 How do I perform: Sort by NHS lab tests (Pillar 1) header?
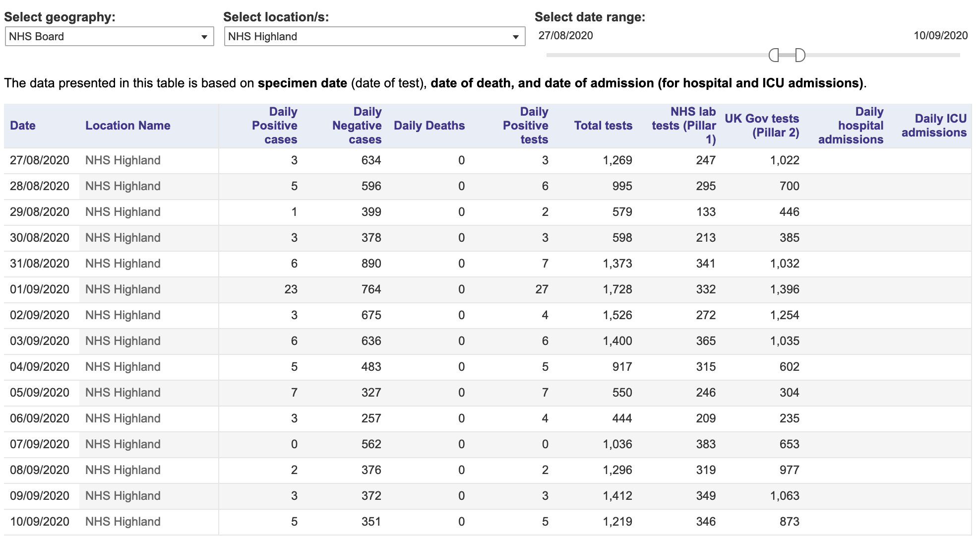pos(684,126)
